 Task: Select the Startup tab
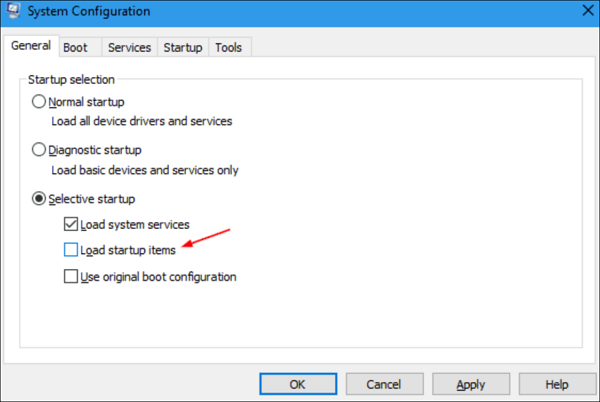pos(182,47)
